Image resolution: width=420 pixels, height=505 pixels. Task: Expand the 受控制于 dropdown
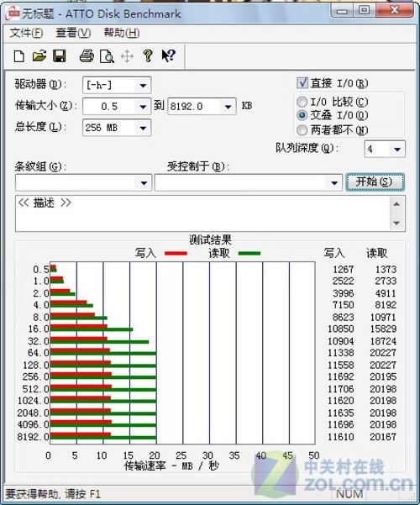tap(334, 183)
